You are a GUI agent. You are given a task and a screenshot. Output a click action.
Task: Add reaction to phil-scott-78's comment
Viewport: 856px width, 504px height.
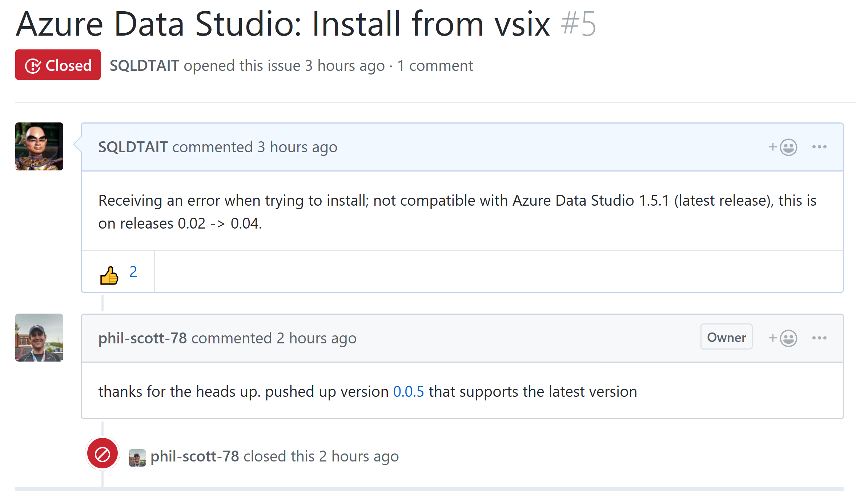[x=783, y=338]
